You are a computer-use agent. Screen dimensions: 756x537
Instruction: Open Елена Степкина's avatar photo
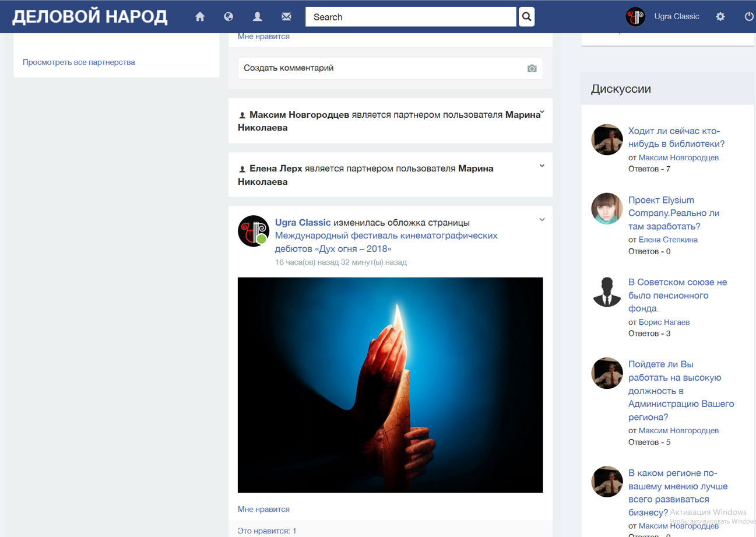click(x=607, y=209)
